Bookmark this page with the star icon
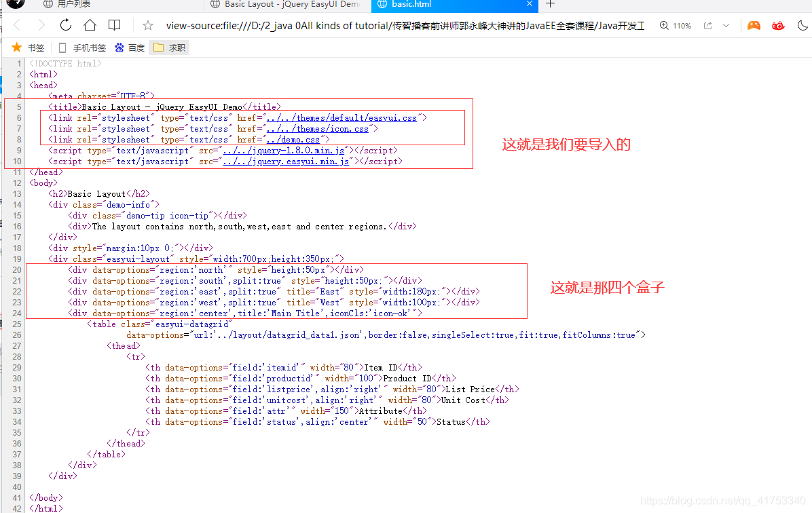 [148, 25]
